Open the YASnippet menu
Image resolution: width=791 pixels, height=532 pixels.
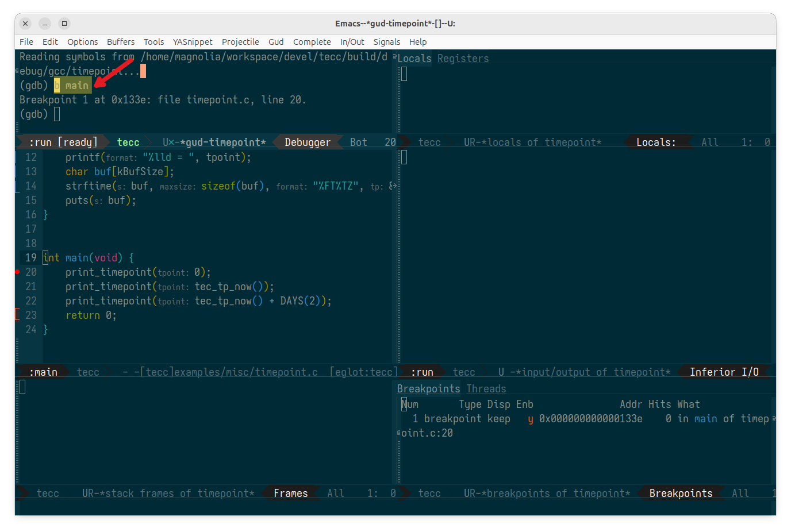(x=193, y=42)
